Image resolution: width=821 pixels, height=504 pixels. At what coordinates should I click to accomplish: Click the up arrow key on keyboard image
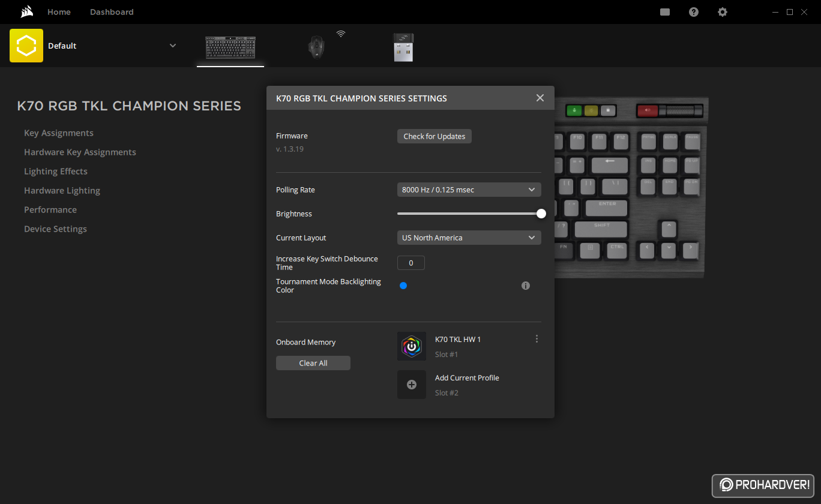pos(668,229)
